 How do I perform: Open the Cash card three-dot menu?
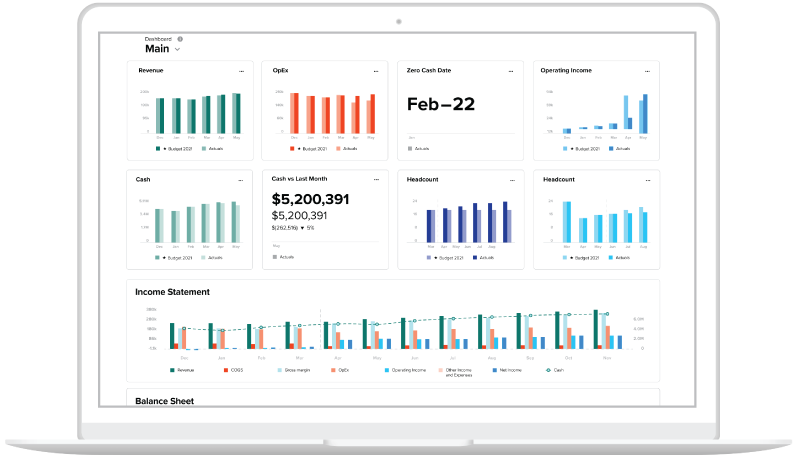[241, 179]
